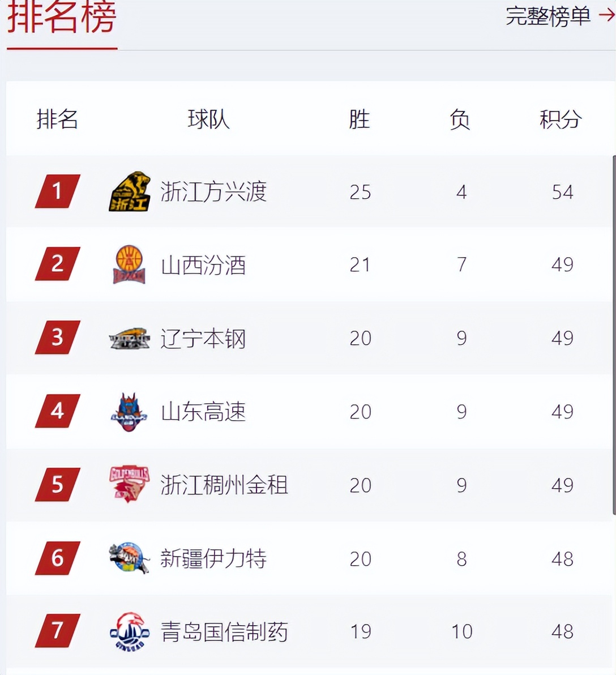Select the 排名榜 tab heading
The image size is (616, 675).
(62, 17)
